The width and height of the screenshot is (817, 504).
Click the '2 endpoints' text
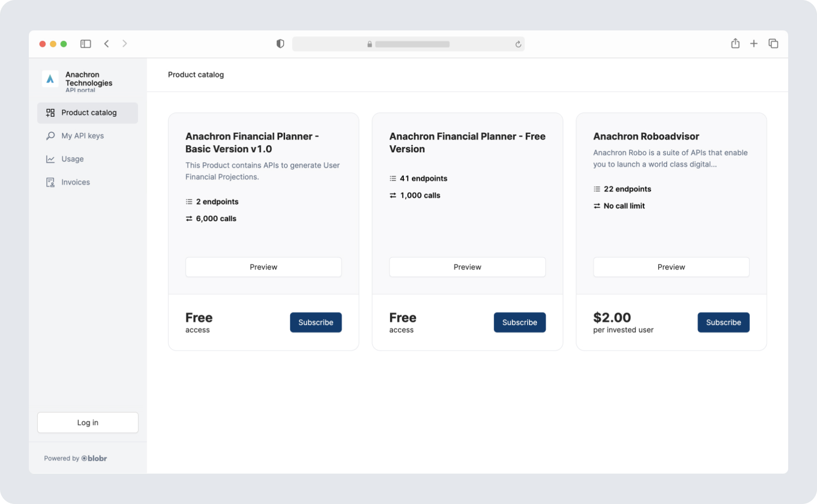[x=217, y=201]
